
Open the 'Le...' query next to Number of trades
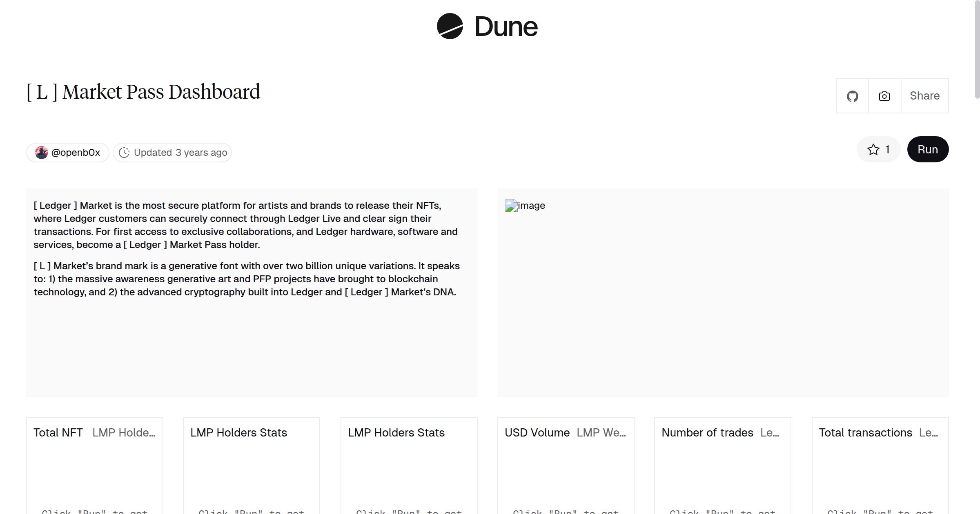coord(770,432)
